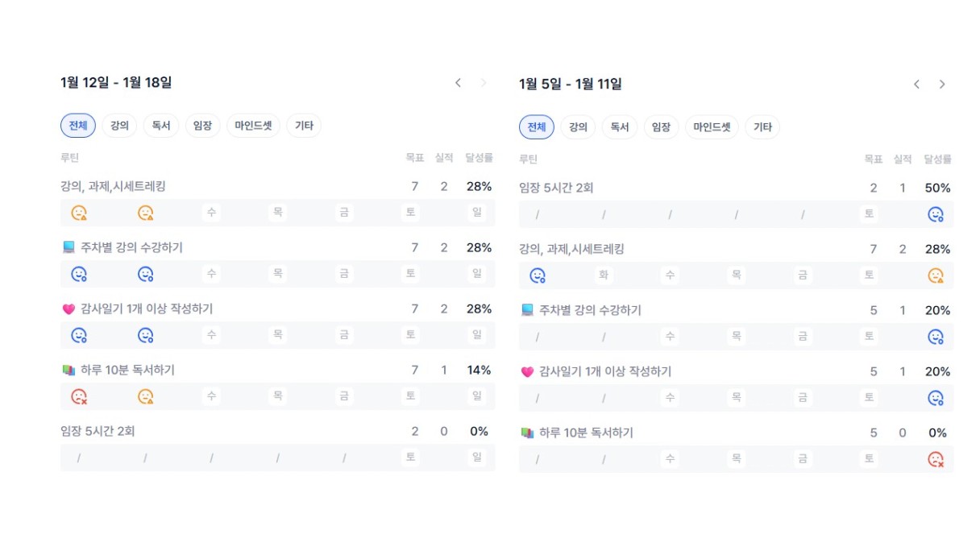
Task: Click red sad face in Jan 12–18 독서하기 row
Action: 79,396
